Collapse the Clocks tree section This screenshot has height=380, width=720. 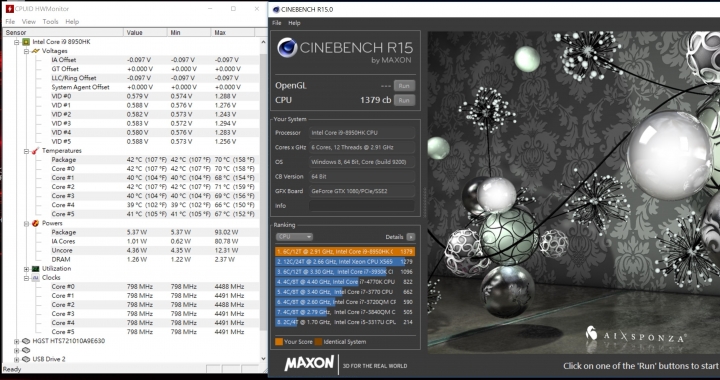pyautogui.click(x=26, y=278)
